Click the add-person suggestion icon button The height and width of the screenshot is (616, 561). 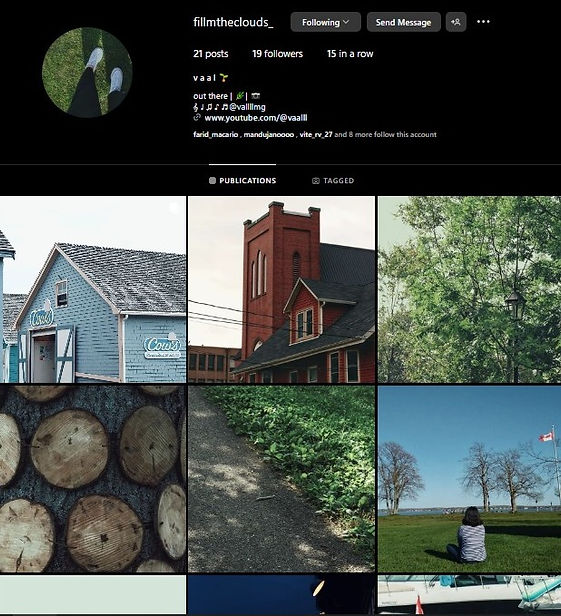click(x=456, y=22)
